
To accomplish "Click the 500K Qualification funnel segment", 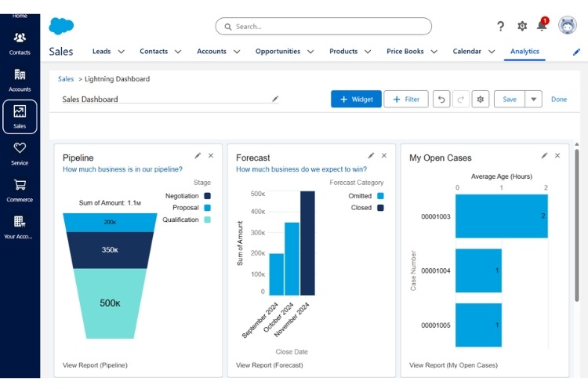I will 110,303.
